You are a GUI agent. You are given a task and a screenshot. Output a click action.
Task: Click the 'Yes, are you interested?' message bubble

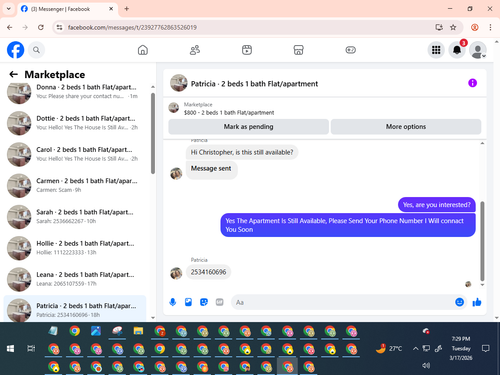tap(437, 205)
